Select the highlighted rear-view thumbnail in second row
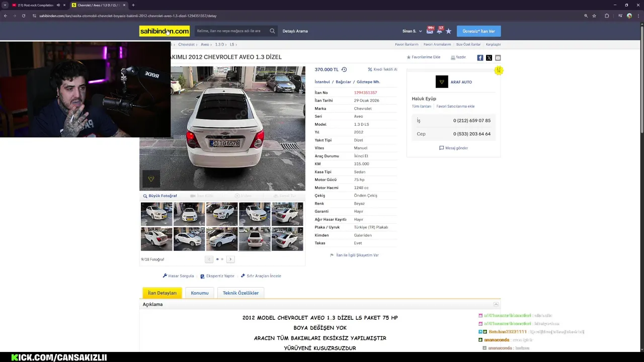This screenshot has width=644, height=362. coord(255,239)
